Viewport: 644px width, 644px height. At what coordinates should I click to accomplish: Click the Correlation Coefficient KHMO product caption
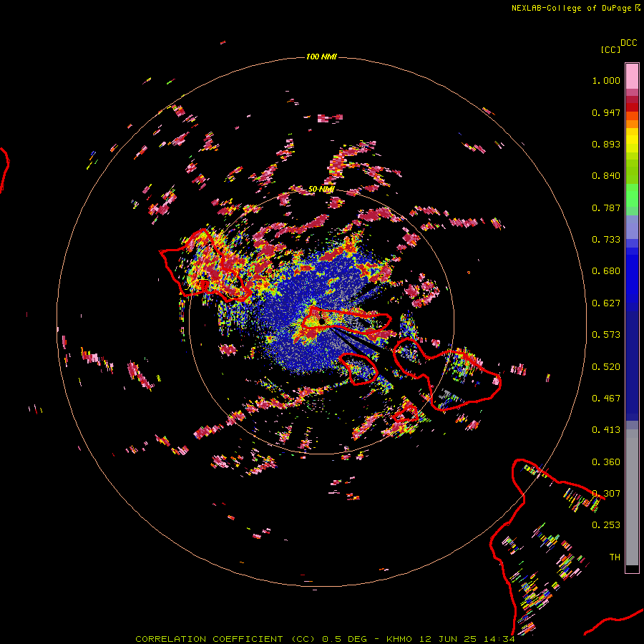[x=325, y=639]
